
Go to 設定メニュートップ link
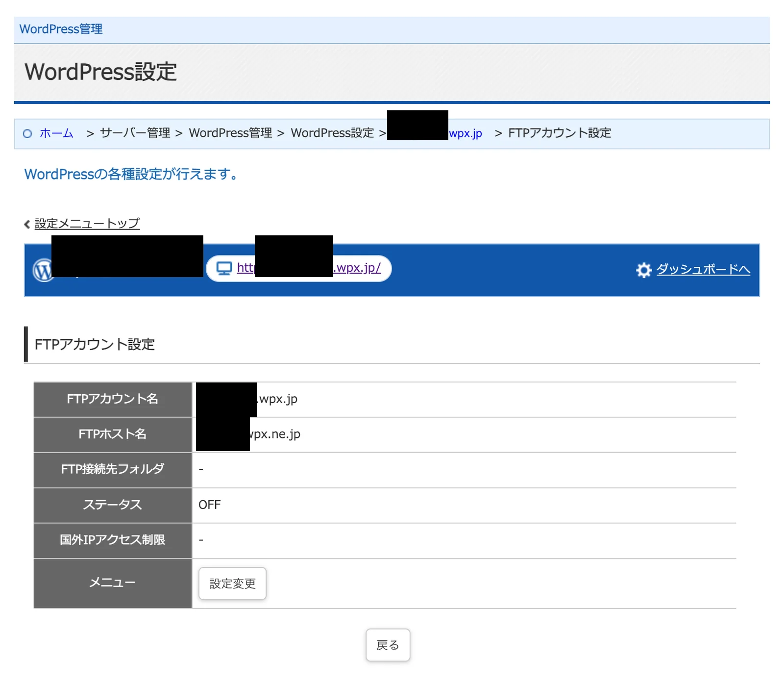87,224
